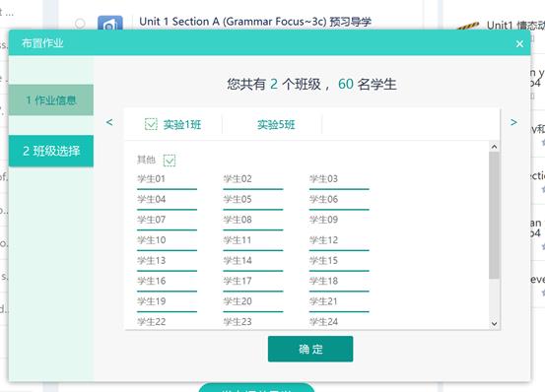Select student 学生24
The image size is (545, 392).
point(323,322)
